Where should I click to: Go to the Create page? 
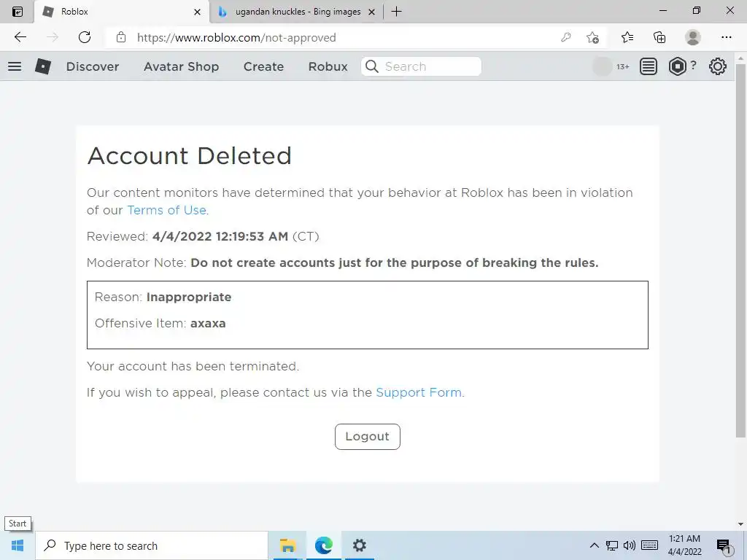click(263, 66)
